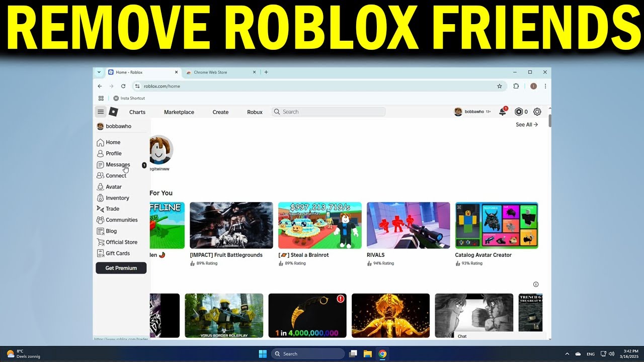Click the Communities sidebar icon
Image resolution: width=644 pixels, height=362 pixels.
pos(100,220)
